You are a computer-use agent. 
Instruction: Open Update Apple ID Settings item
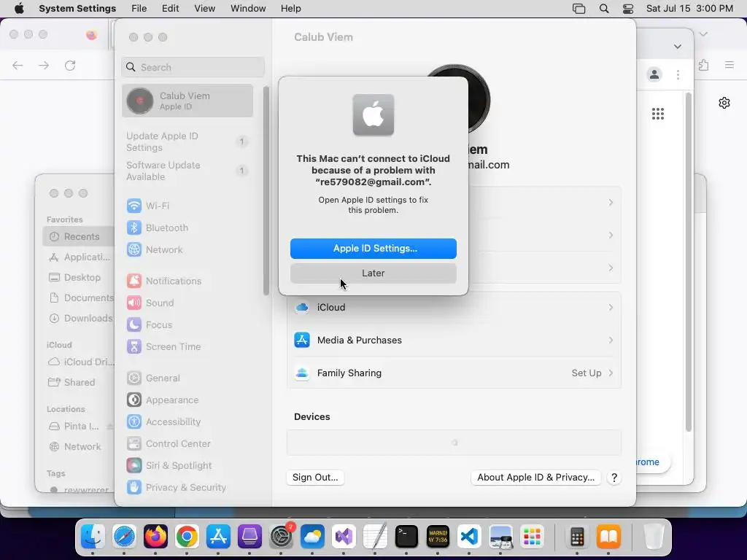pyautogui.click(x=187, y=142)
